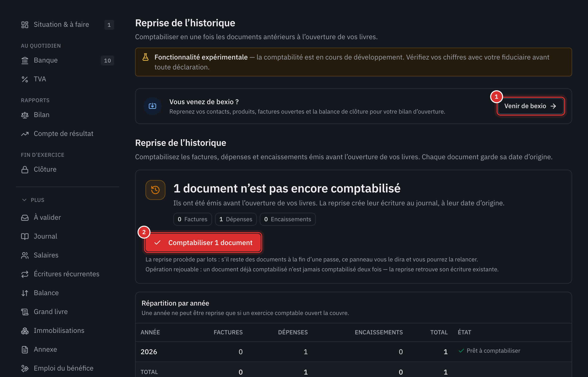Click the bexio import icon

tap(152, 106)
